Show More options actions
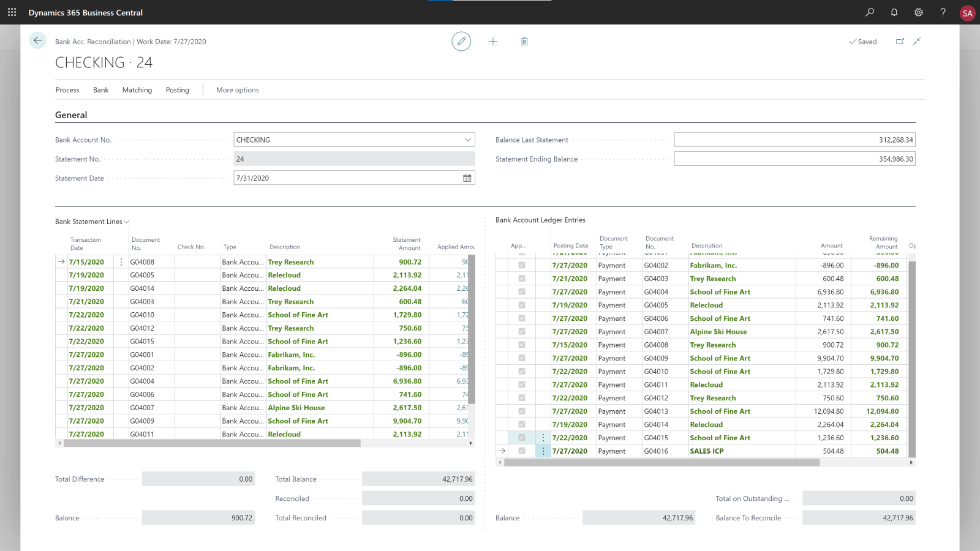This screenshot has height=551, width=980. click(238, 90)
